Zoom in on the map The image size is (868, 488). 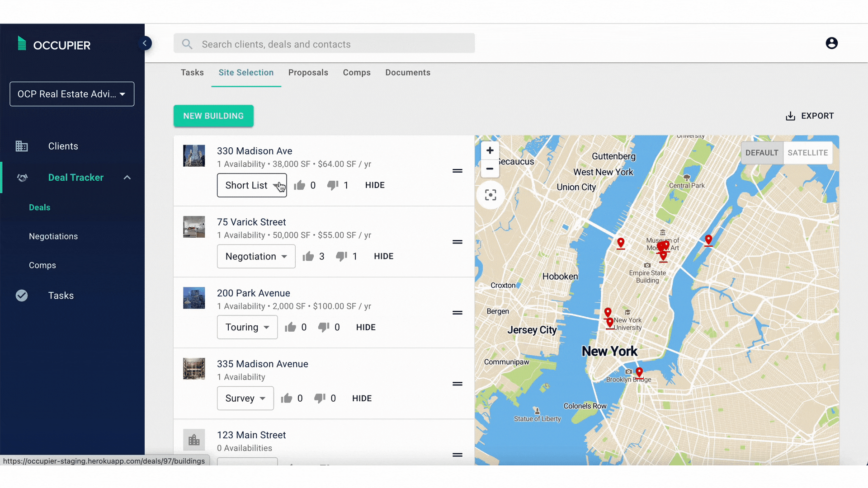490,150
